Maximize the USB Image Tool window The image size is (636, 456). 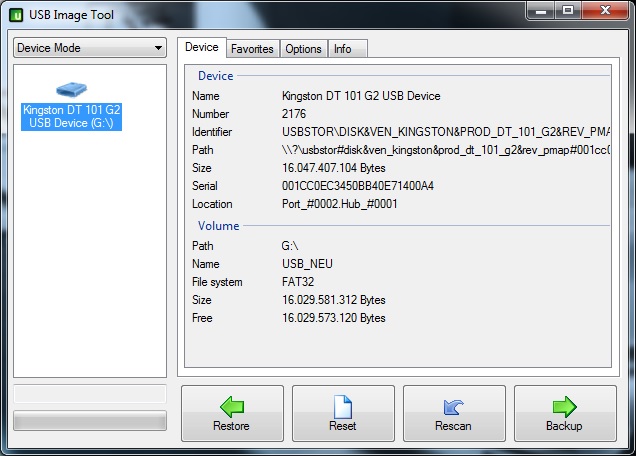(568, 10)
